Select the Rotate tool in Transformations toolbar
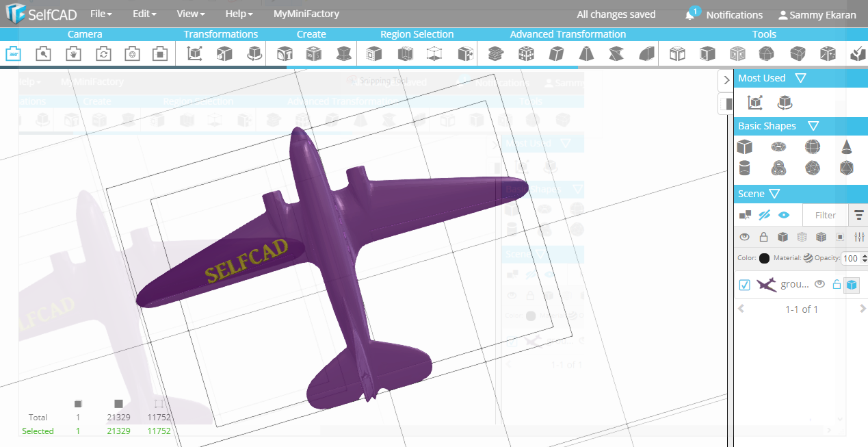The width and height of the screenshot is (868, 447). coord(255,53)
